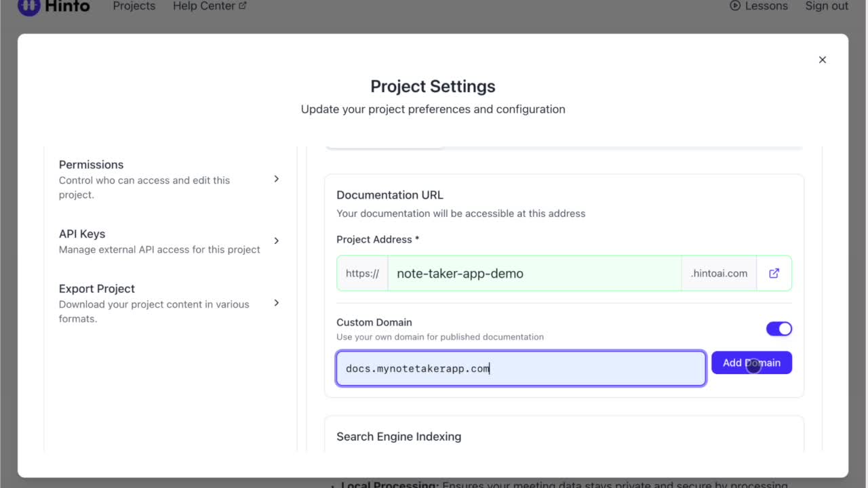
Task: Select the Export Project settings heading
Action: 96,289
